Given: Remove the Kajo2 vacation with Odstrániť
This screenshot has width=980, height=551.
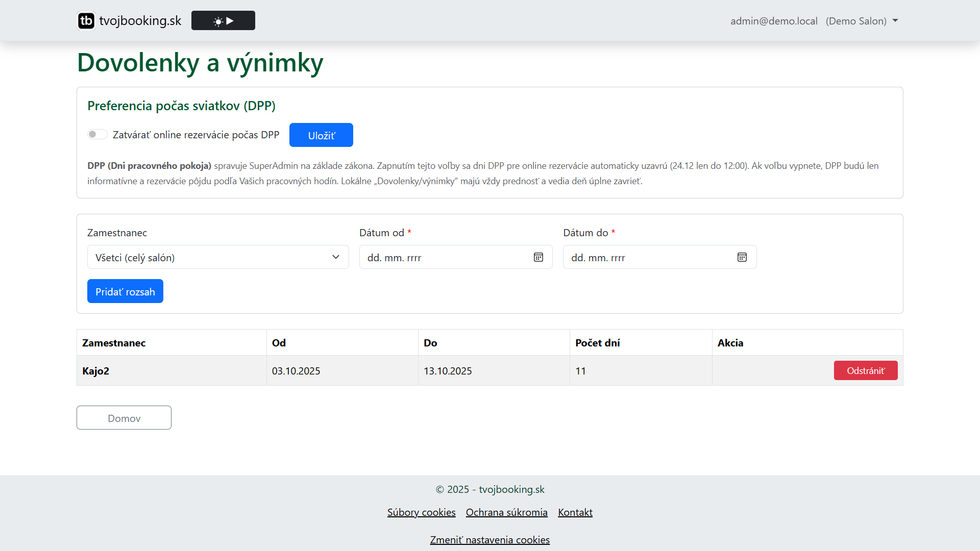Looking at the screenshot, I should (x=865, y=370).
